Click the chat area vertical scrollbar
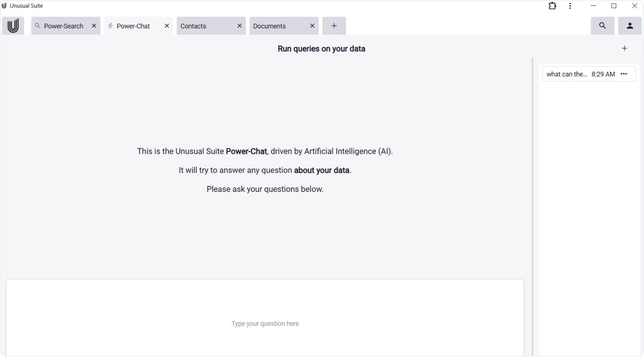This screenshot has width=644, height=357. (532, 195)
